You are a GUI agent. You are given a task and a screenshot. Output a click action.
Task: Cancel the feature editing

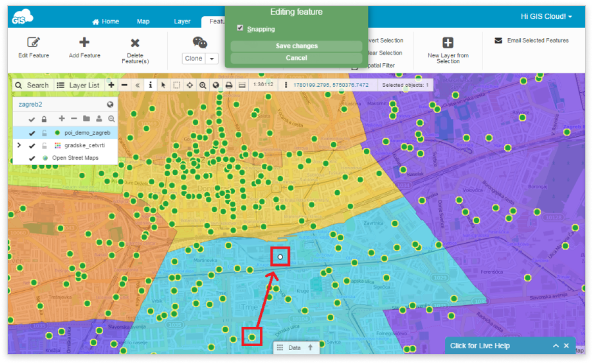click(x=296, y=57)
